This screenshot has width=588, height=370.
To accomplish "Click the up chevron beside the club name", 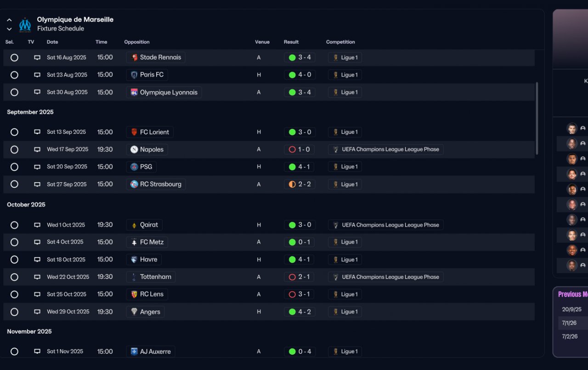I will tap(9, 20).
